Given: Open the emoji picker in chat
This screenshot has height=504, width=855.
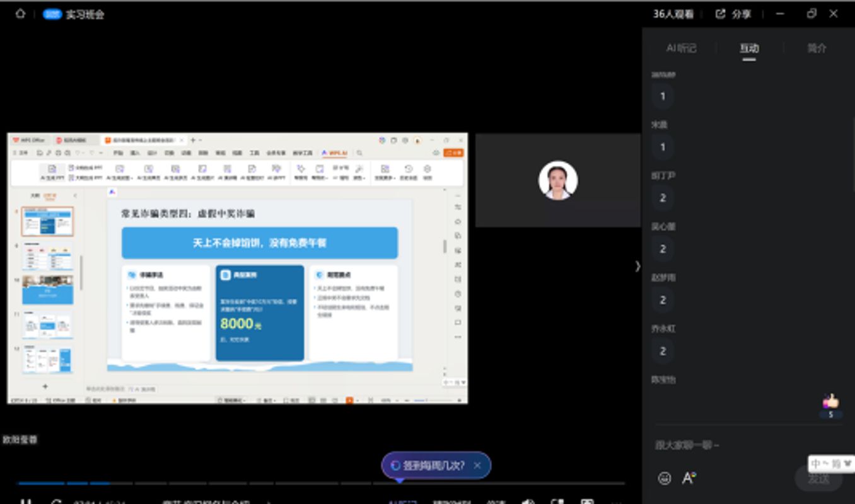Looking at the screenshot, I should tap(665, 478).
